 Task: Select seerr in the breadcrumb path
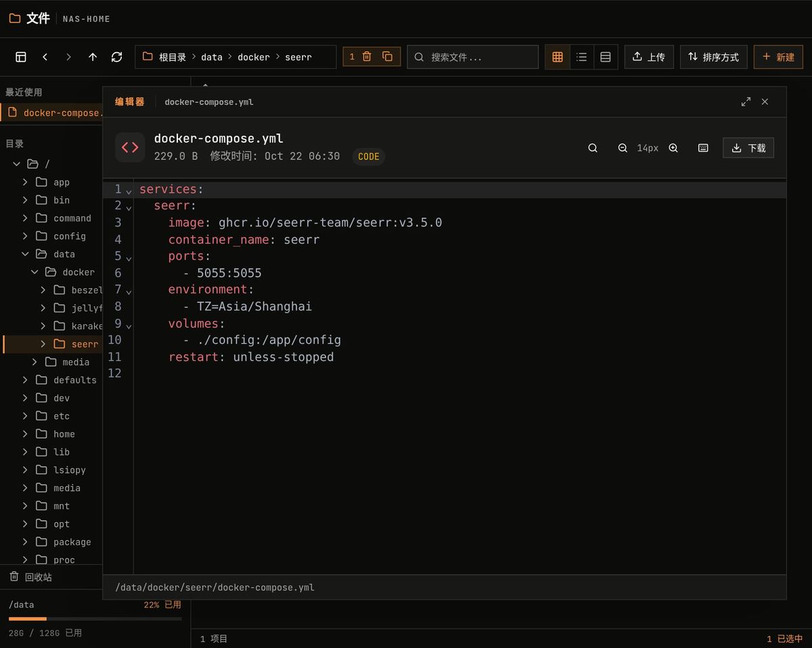298,57
